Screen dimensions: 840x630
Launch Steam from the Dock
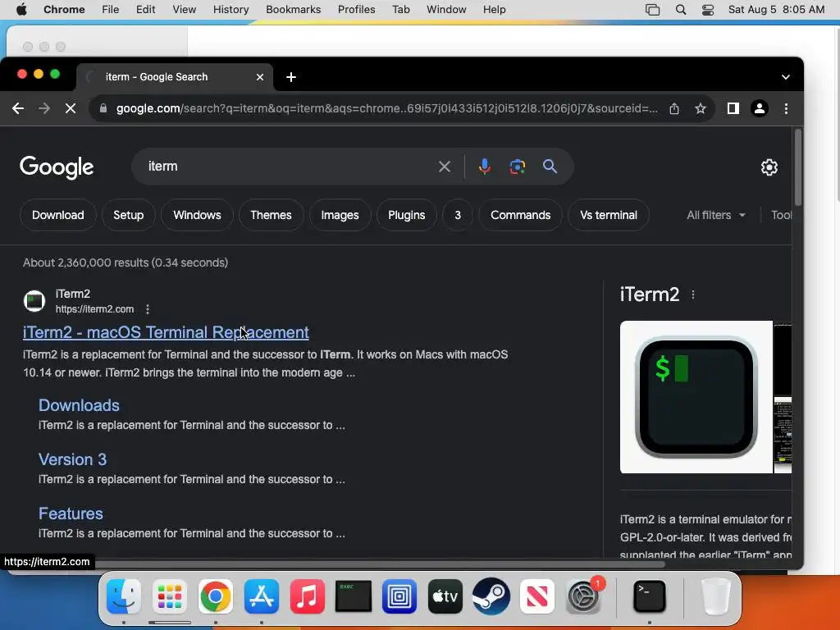(491, 596)
